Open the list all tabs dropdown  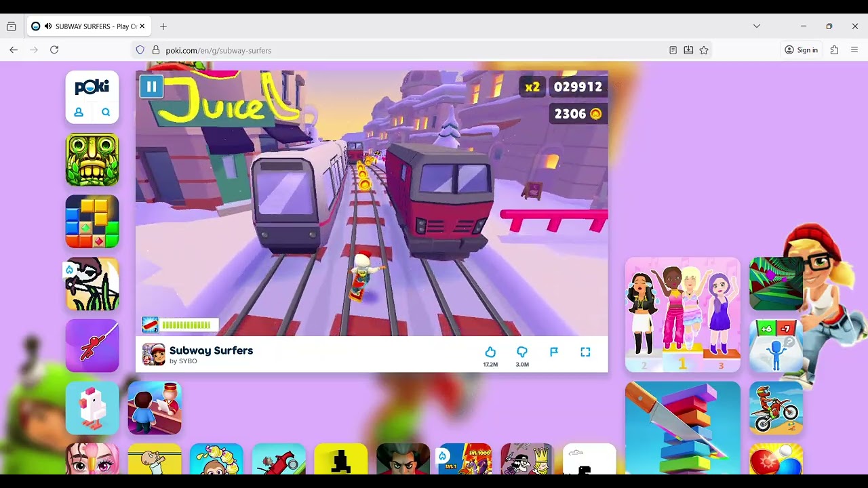click(757, 26)
